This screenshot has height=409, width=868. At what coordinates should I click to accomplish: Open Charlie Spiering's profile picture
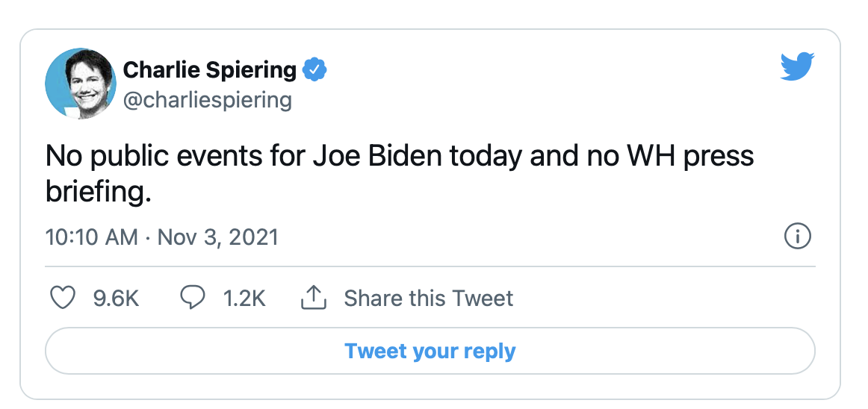tap(81, 83)
